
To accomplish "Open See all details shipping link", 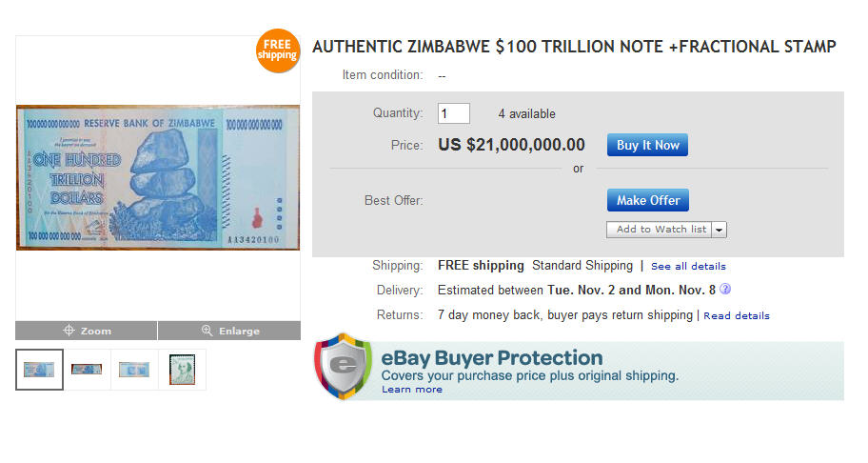I will [x=688, y=267].
